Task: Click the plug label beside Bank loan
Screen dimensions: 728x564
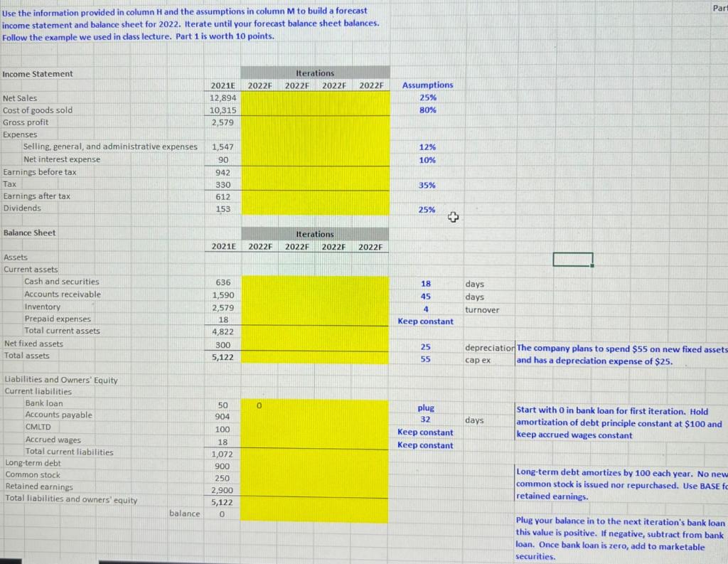Action: 425,407
